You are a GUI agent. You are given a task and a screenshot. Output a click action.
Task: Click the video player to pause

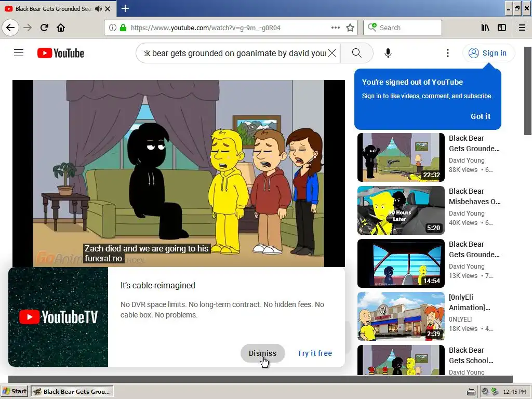179,174
